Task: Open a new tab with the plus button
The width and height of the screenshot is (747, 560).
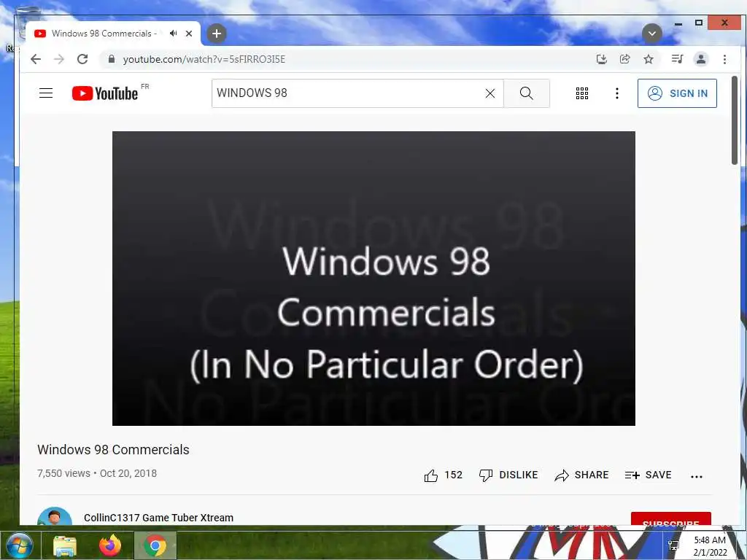Action: [216, 34]
